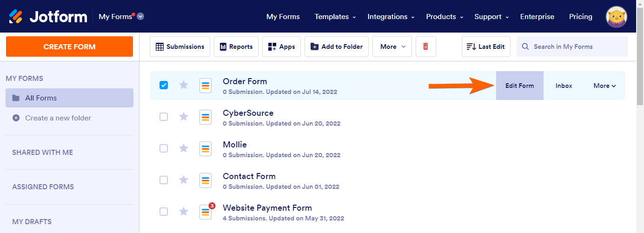Star the Contact Form as favorite

184,180
